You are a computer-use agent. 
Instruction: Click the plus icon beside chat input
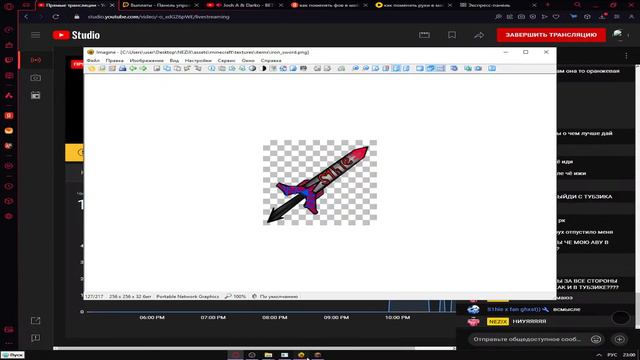620,339
